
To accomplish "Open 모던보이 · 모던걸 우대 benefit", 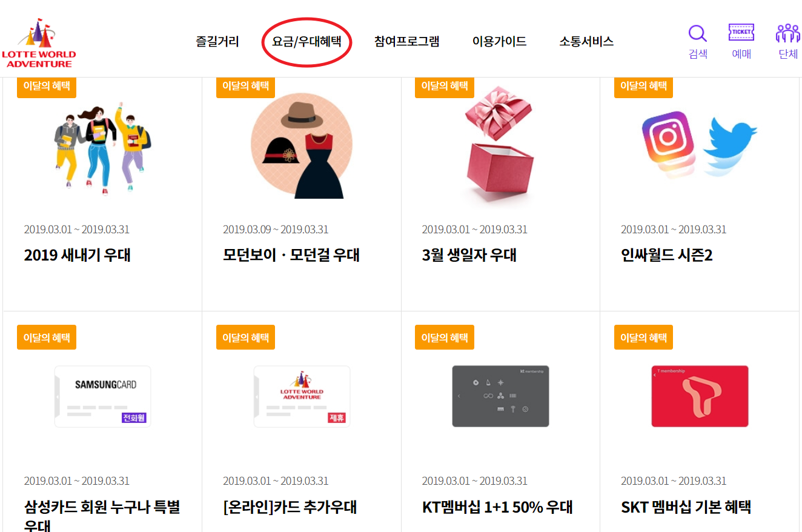I will click(x=291, y=255).
